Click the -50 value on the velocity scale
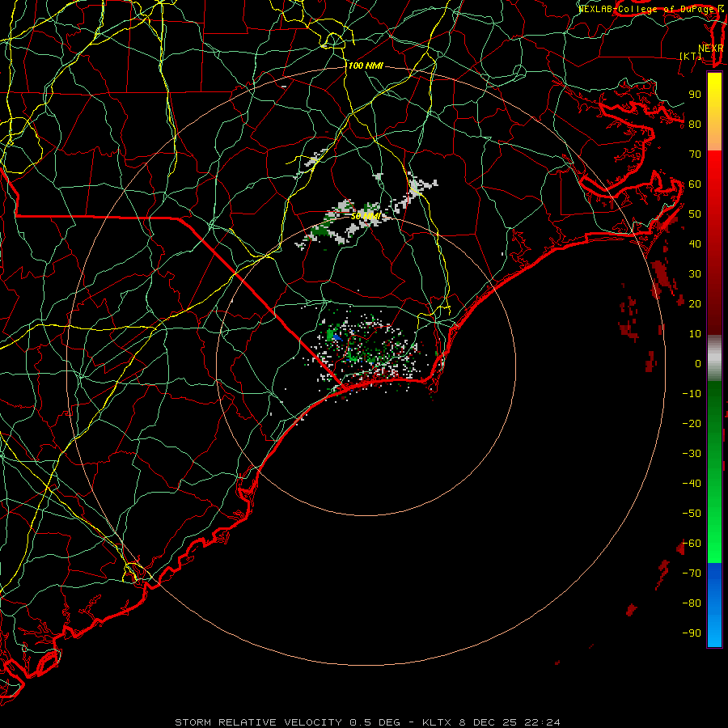The width and height of the screenshot is (728, 728). (692, 514)
